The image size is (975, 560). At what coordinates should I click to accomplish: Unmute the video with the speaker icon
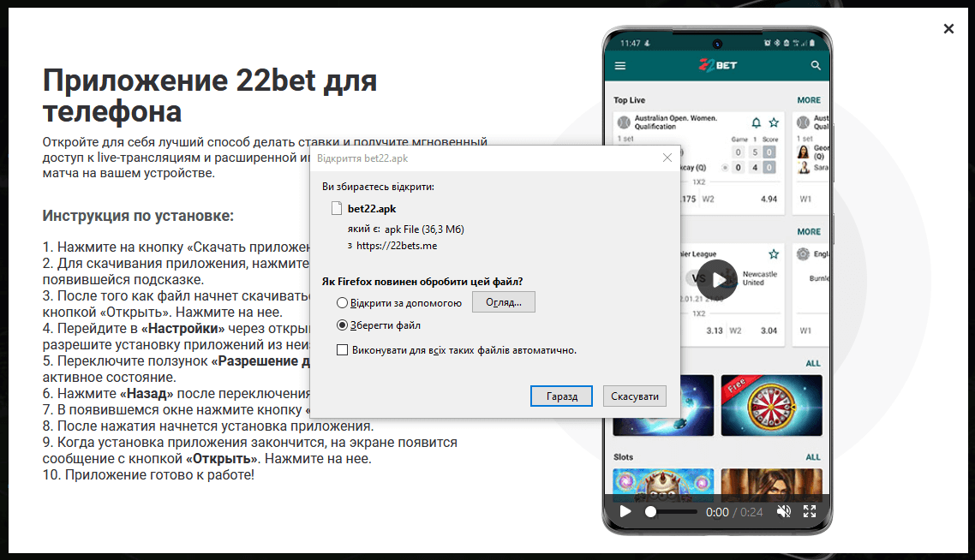(x=783, y=511)
